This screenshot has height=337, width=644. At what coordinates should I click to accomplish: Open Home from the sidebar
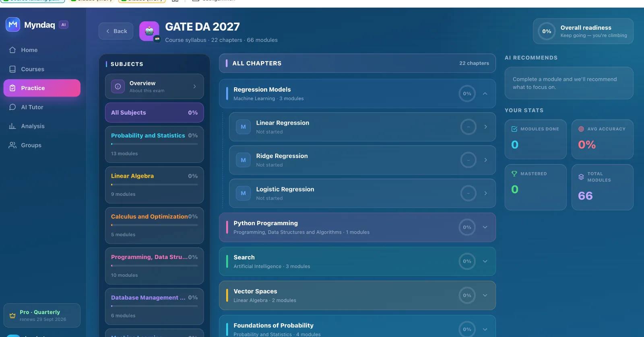pos(42,50)
